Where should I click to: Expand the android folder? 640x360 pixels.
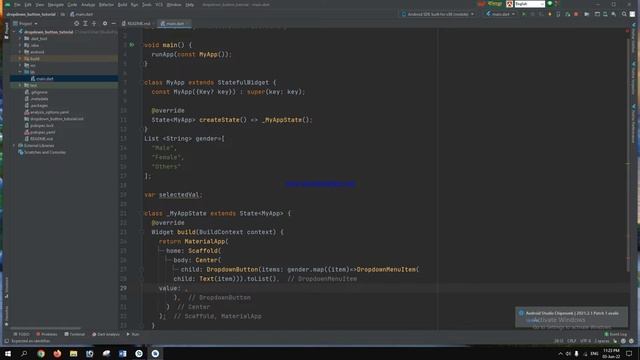(20, 52)
